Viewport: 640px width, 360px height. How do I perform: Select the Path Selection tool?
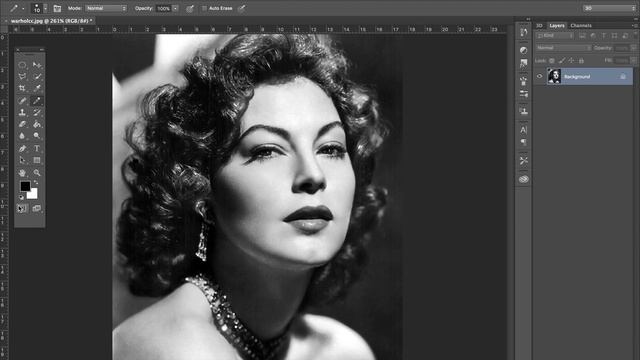coord(22,160)
